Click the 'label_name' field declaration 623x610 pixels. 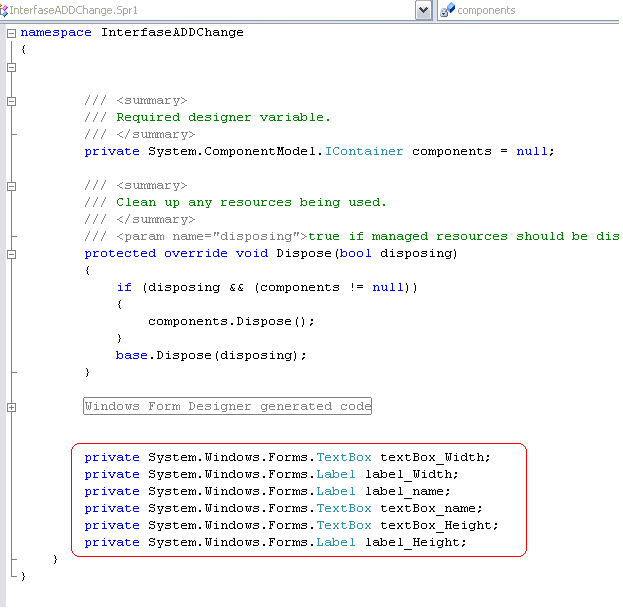pyautogui.click(x=267, y=492)
